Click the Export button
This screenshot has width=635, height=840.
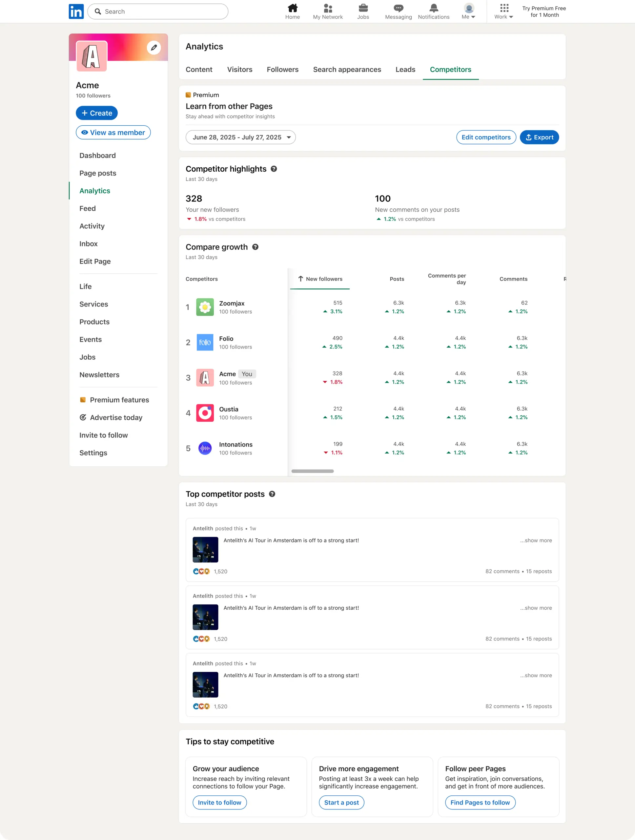click(539, 137)
